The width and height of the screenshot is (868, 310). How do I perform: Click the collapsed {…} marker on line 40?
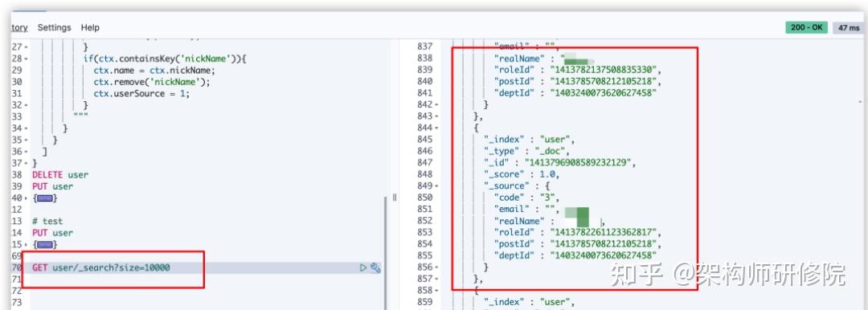(44, 198)
